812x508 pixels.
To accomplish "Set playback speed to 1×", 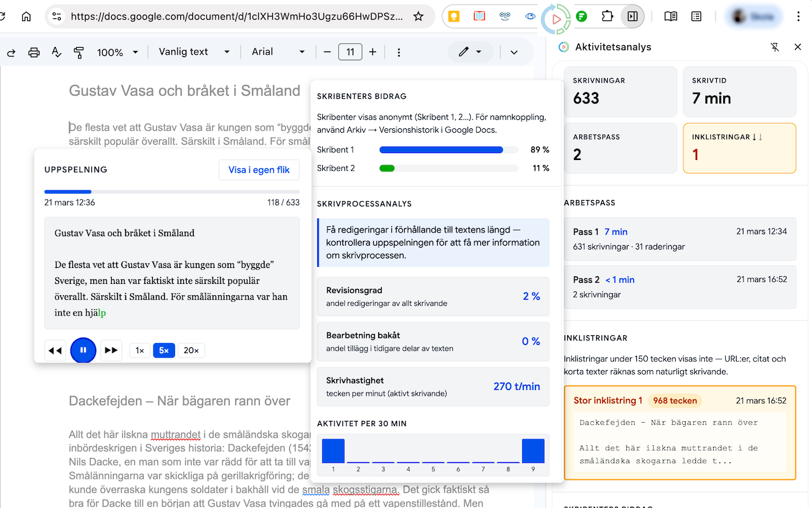I will (140, 351).
